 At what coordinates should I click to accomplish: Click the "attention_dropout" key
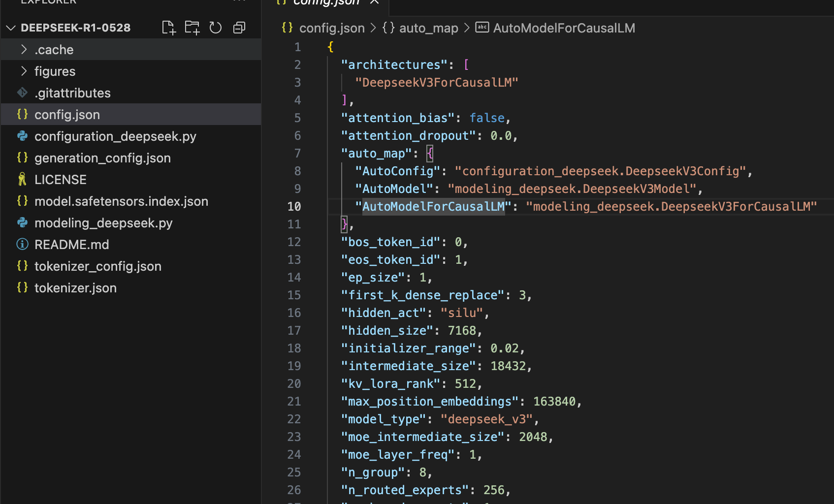click(x=409, y=136)
